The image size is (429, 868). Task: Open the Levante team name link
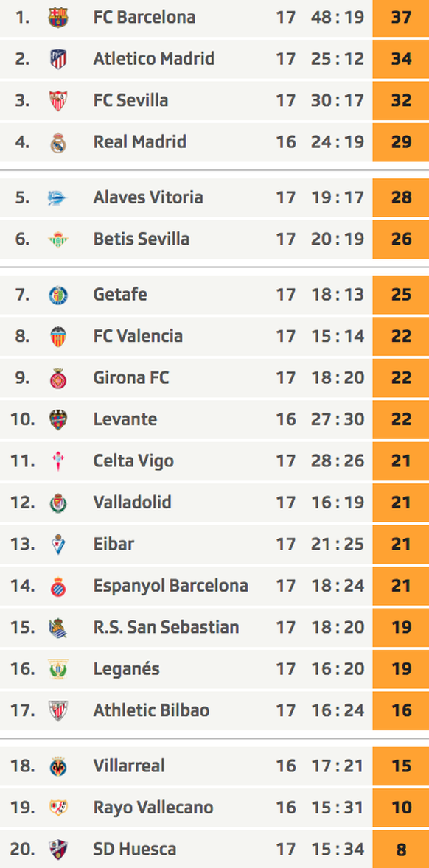pos(125,419)
